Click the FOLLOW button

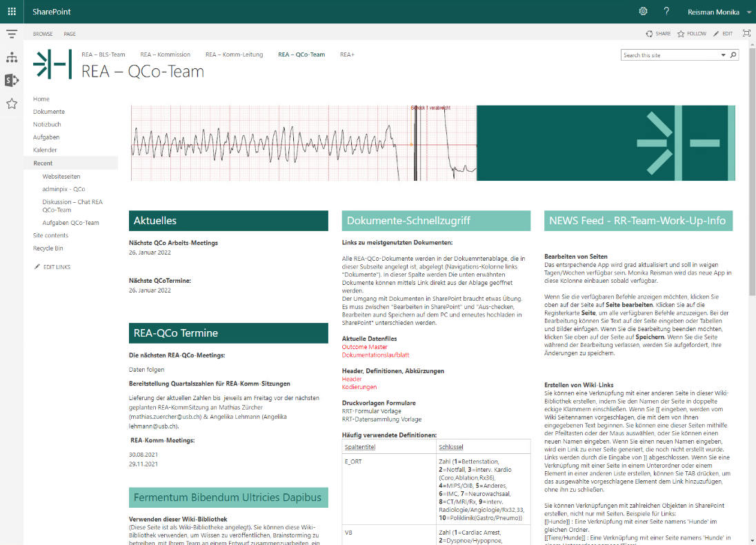point(692,34)
